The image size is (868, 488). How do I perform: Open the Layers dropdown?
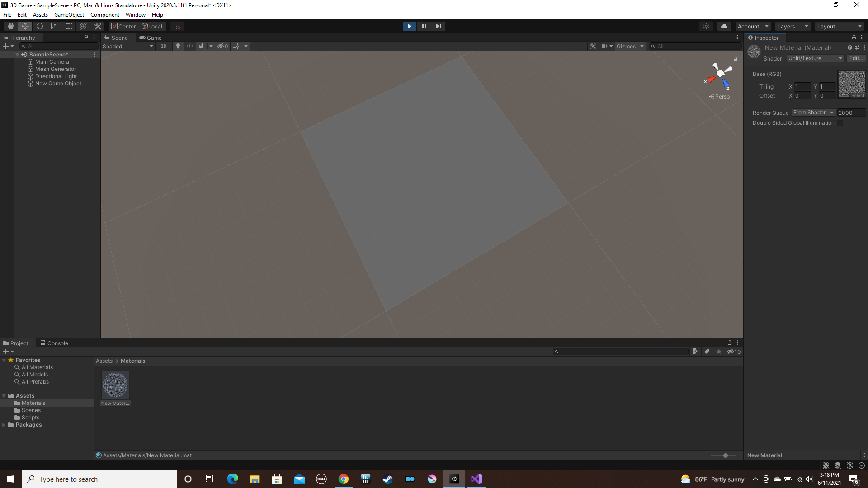[793, 26]
